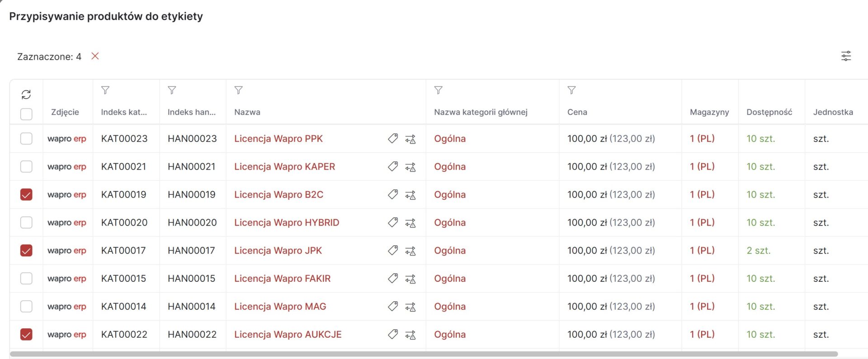Screen dimensions: 868x359
Task: Click the Zdjęcie column header
Action: [x=65, y=112]
